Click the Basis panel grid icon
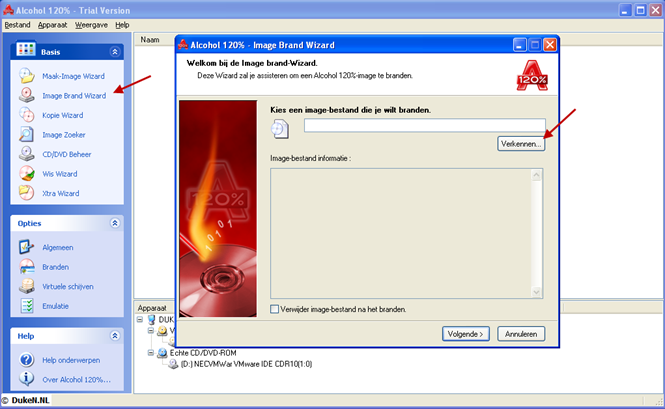The height and width of the screenshot is (409, 665). pyautogui.click(x=26, y=49)
